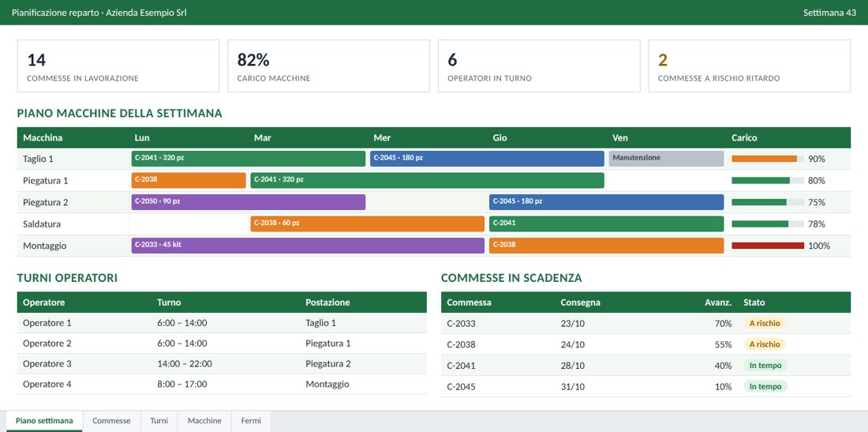
Task: Open the Turni tab
Action: [x=159, y=421]
